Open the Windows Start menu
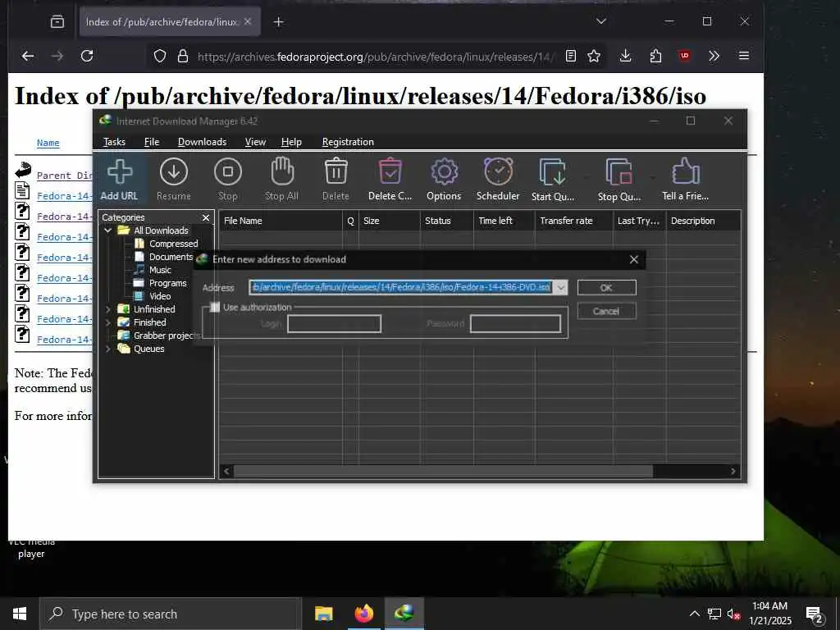Screen dimensions: 840x630 click(x=20, y=614)
